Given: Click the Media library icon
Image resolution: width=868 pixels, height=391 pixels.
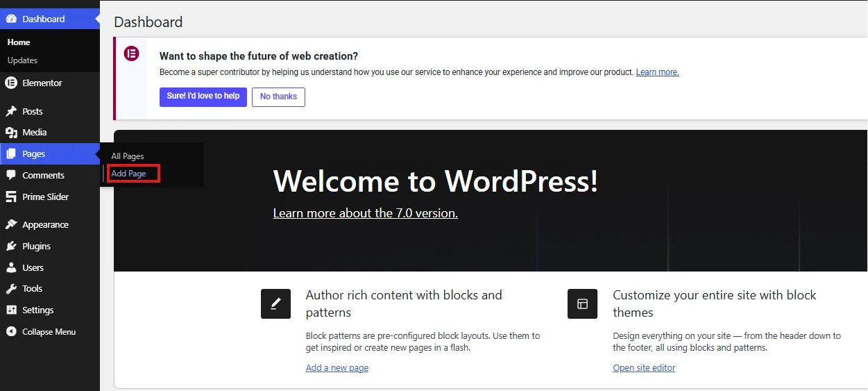Looking at the screenshot, I should coord(11,132).
